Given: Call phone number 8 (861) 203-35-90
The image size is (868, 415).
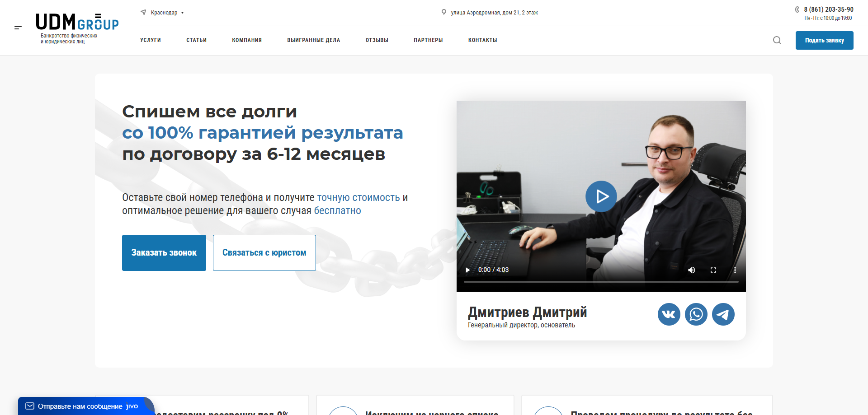Looking at the screenshot, I should coord(829,9).
